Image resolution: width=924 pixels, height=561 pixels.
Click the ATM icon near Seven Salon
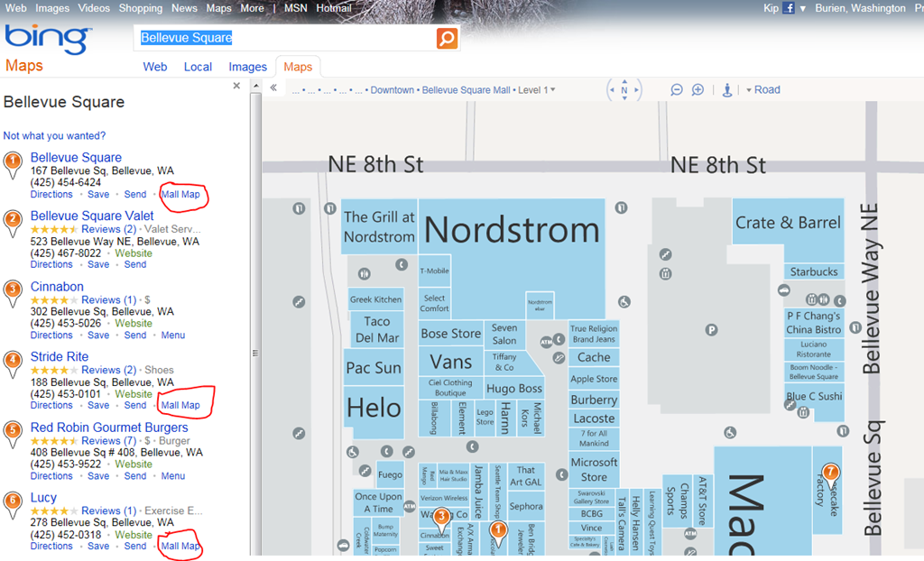(x=546, y=342)
